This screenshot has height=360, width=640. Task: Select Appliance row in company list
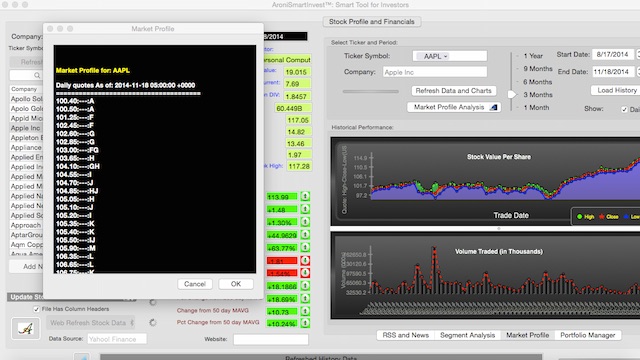(26, 147)
